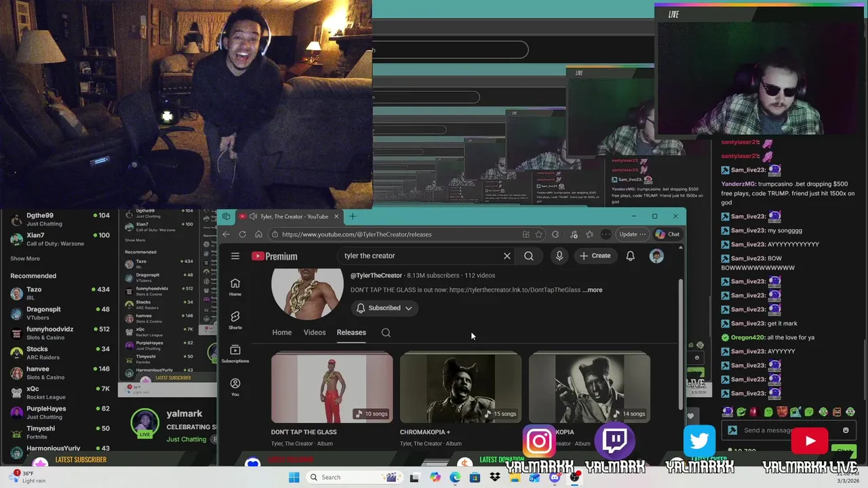868x488 pixels.
Task: Mute the Tyler, The Creator YouTube tab
Action: pyautogui.click(x=253, y=216)
